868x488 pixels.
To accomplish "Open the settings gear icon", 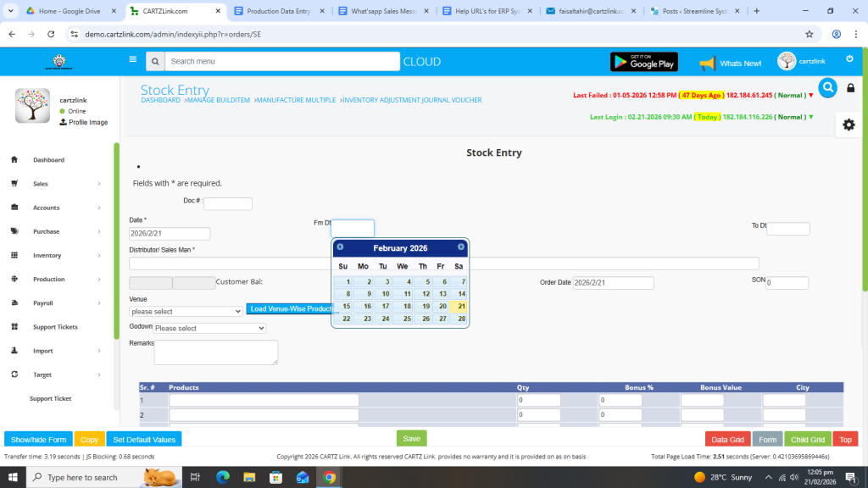I will click(849, 125).
